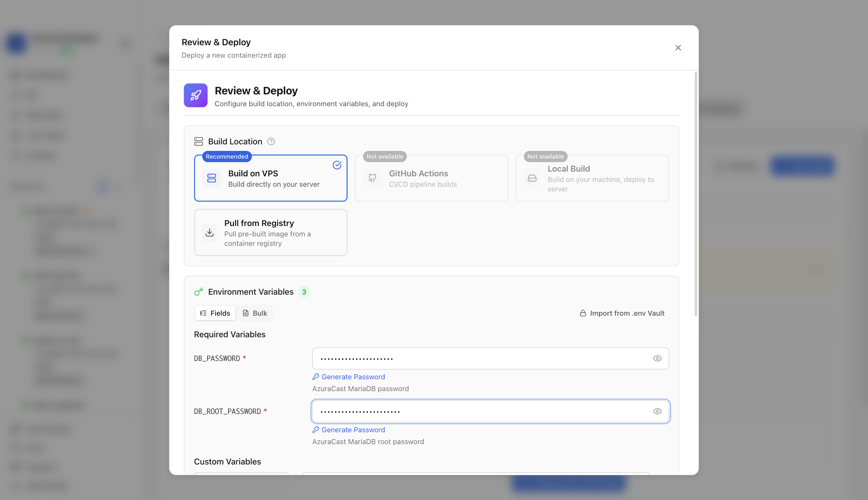Click the key icon next to DB_ROOT_PASSWORD Generate Password

tap(316, 430)
